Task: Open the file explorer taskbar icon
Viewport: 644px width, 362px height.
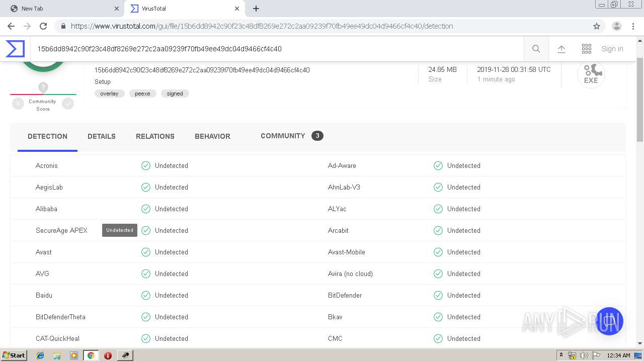Action: [57, 355]
